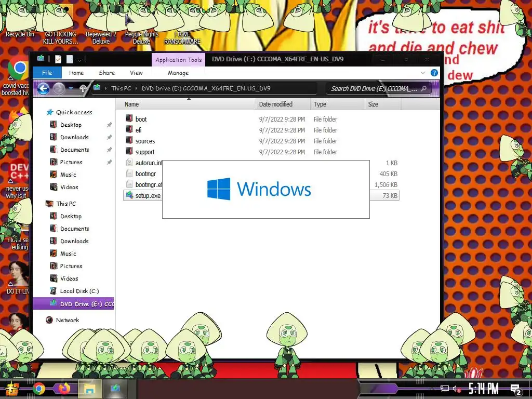
Task: Open pinned Downloads under Quick access
Action: (74, 137)
